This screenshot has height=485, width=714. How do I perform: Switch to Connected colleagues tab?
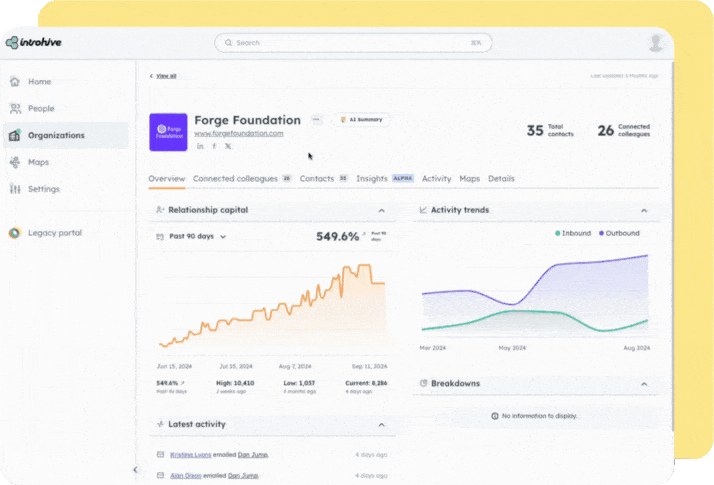coord(242,179)
